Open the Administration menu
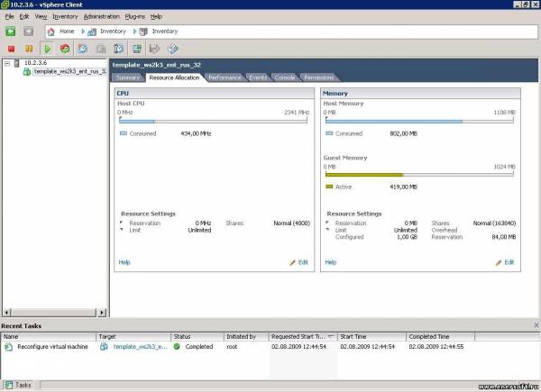 [101, 16]
